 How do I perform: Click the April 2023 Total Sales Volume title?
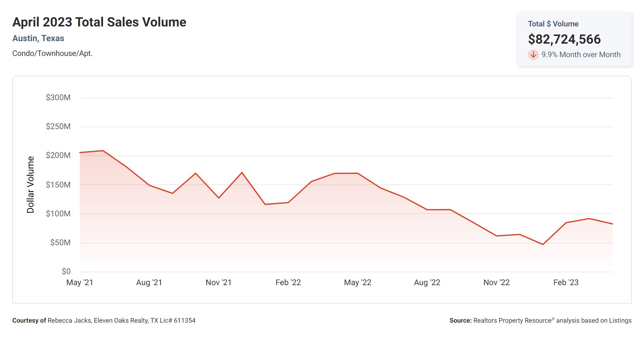point(99,22)
